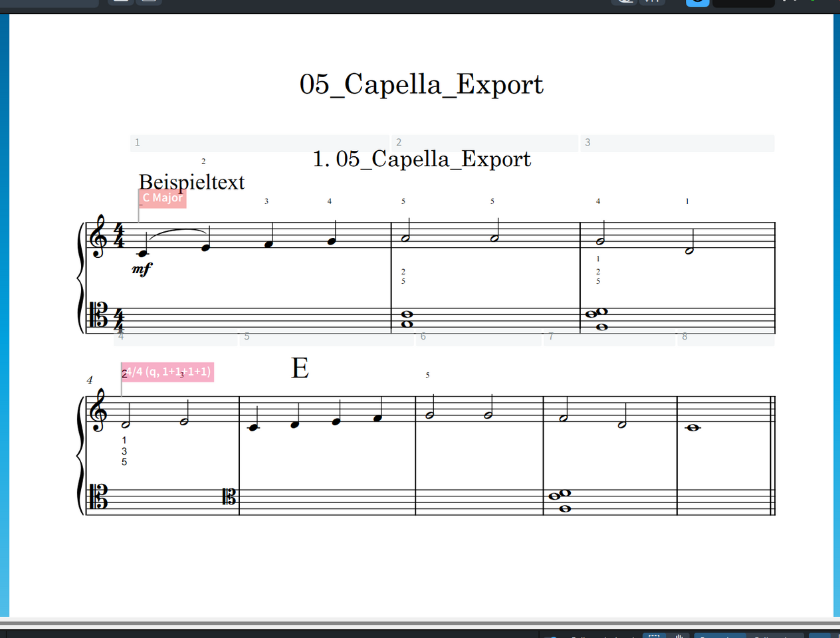Select bar 6 in the system track

coord(478,338)
